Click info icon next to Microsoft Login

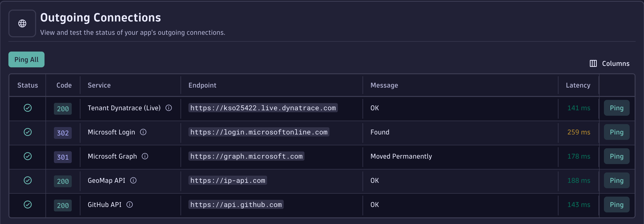143,132
